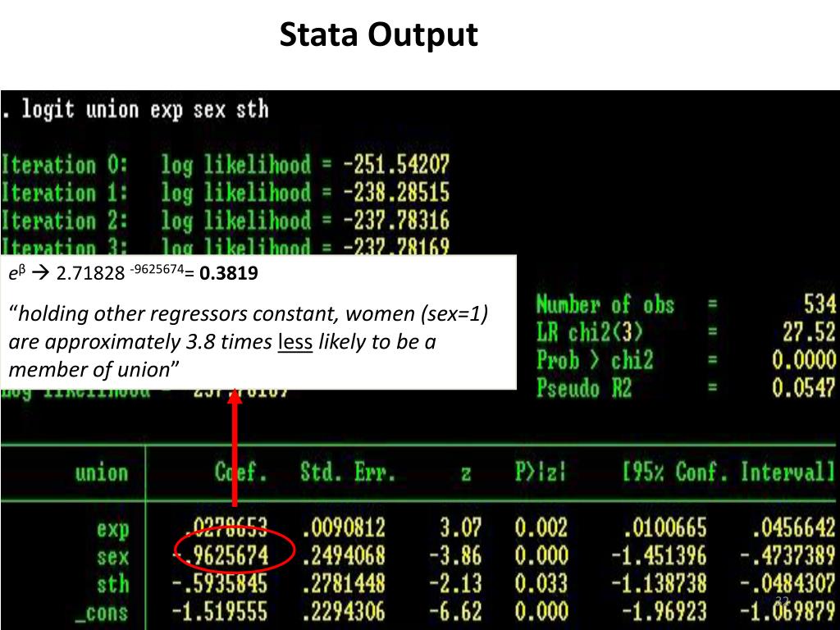This screenshot has height=630, width=840.
Task: Click the 'exp' row label
Action: tap(113, 529)
